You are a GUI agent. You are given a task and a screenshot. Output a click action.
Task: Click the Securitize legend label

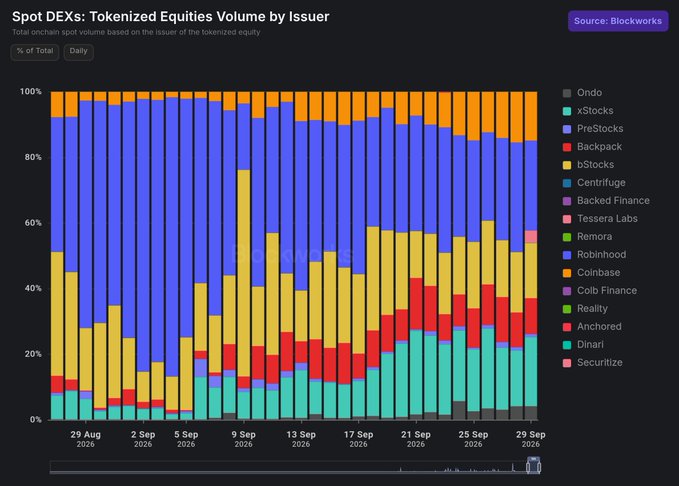(x=599, y=363)
